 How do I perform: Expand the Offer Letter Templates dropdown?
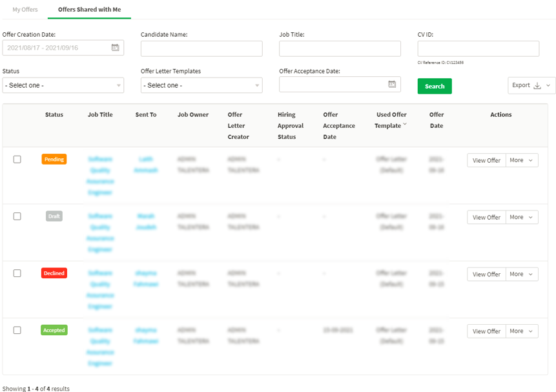point(201,85)
